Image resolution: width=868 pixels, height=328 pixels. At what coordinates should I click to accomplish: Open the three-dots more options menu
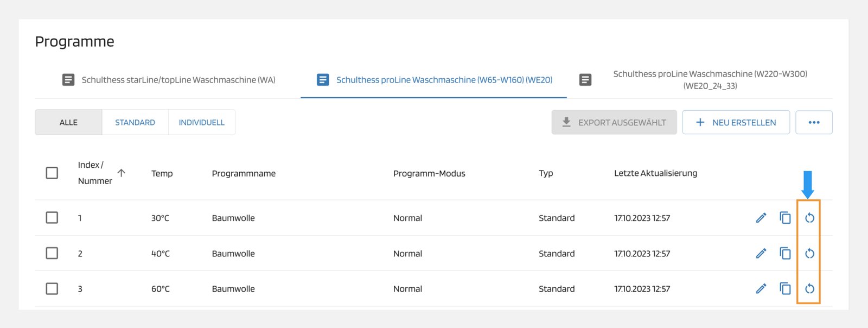(814, 123)
